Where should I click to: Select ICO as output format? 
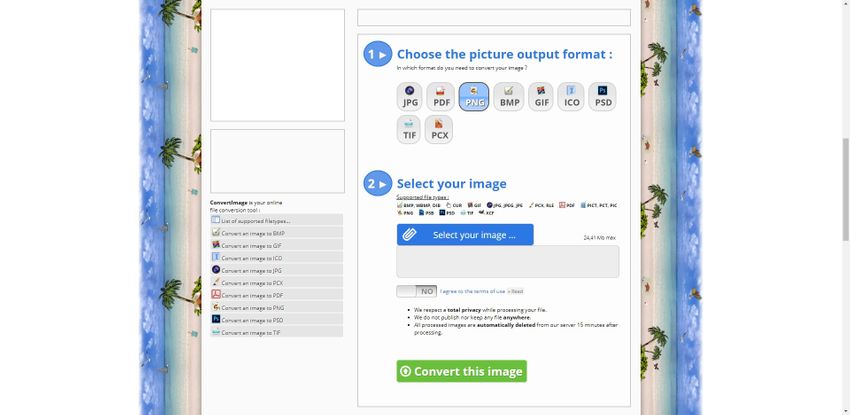[572, 97]
